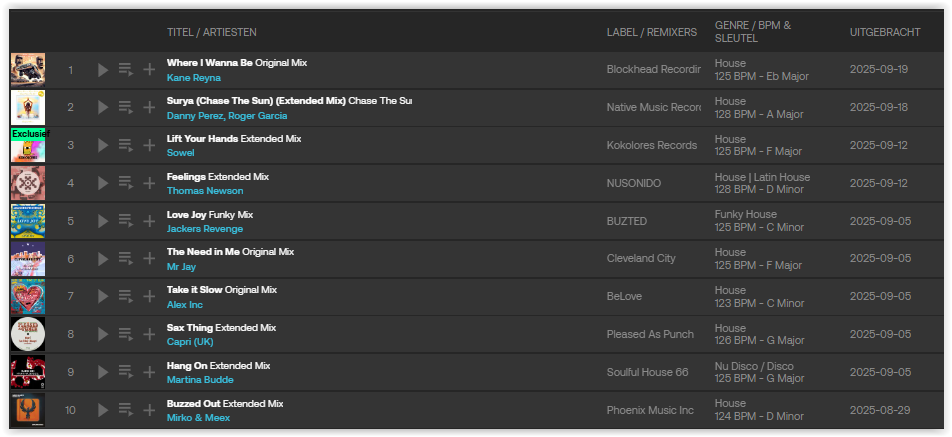Viewport: 952px width, 437px height.
Task: Open artist page for Kane Reyna
Action: click(194, 78)
